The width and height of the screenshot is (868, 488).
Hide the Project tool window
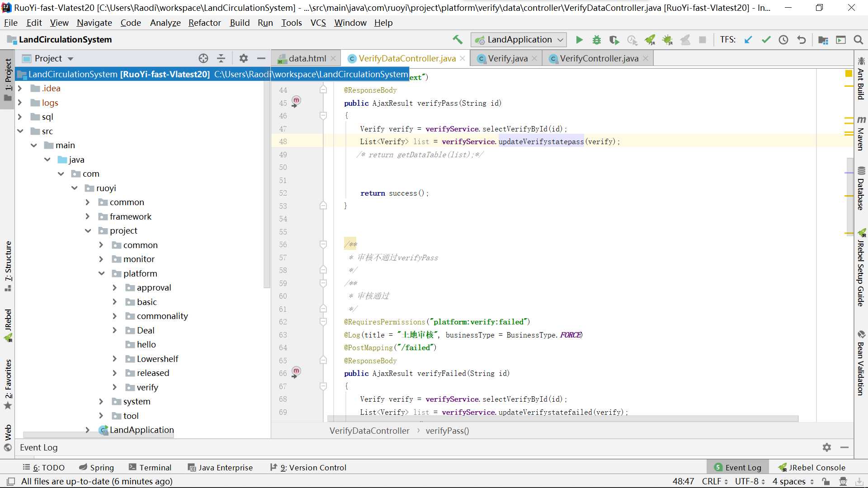(x=261, y=58)
